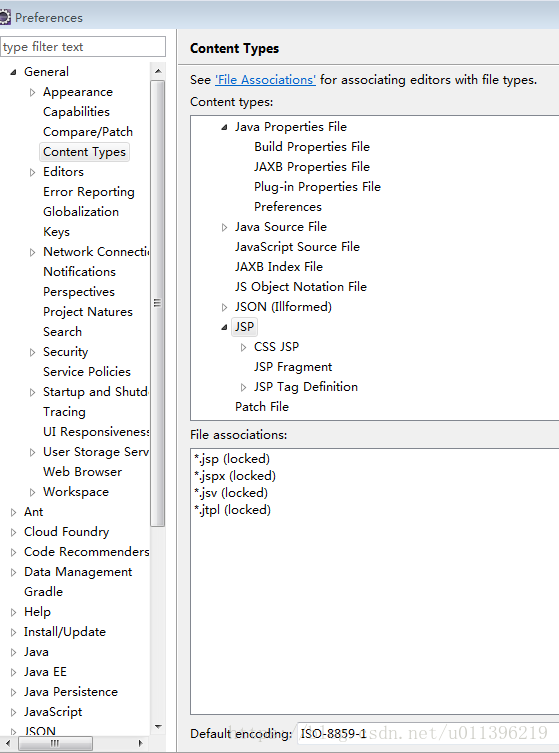Expand the Workspace node
The height and width of the screenshot is (753, 559).
[32, 492]
